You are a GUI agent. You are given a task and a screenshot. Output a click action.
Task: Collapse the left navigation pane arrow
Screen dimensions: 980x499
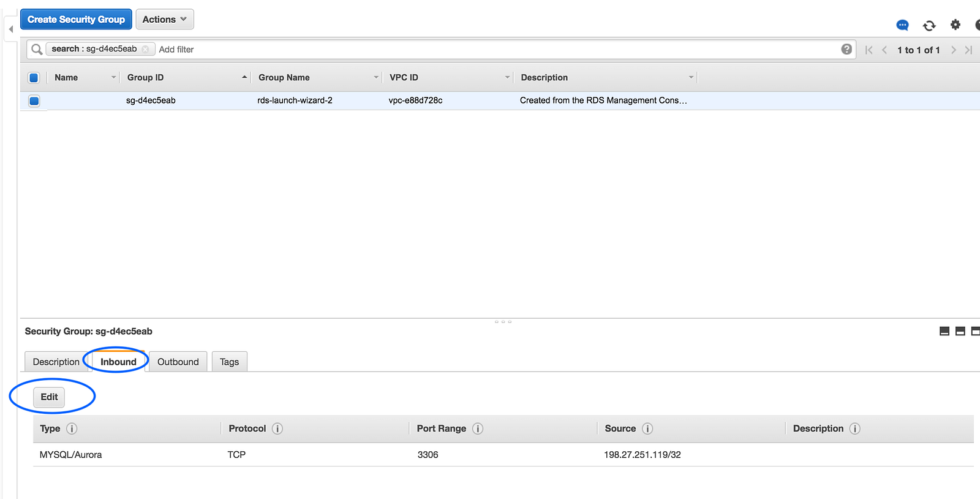[x=10, y=29]
